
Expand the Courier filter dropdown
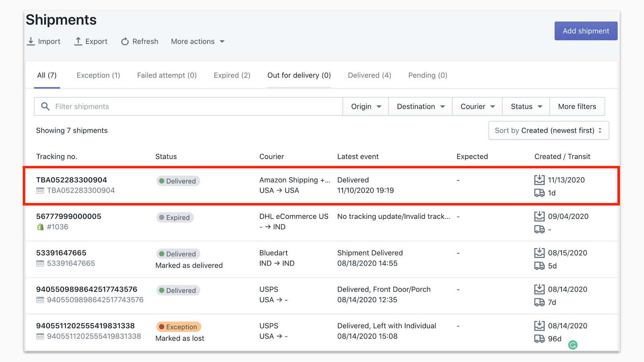click(477, 107)
